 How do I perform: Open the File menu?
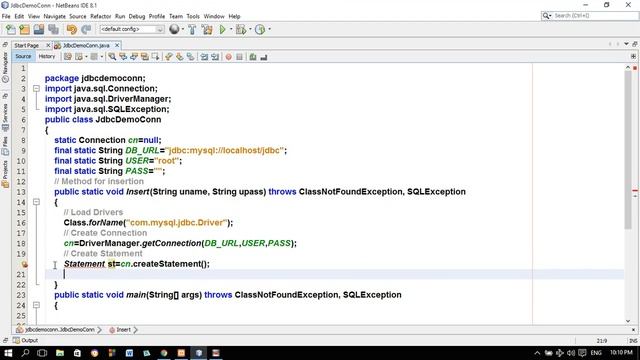6,16
